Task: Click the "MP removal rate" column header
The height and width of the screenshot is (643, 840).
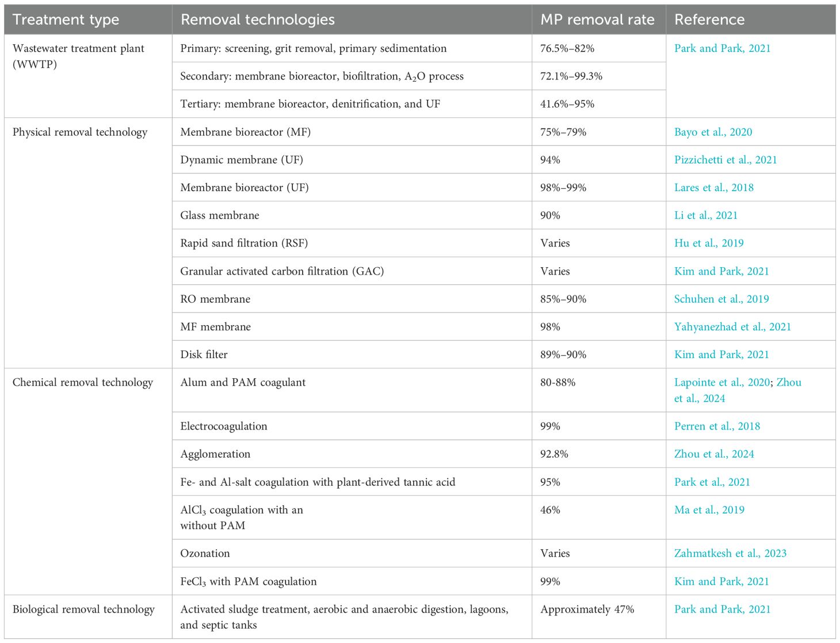Action: click(597, 20)
